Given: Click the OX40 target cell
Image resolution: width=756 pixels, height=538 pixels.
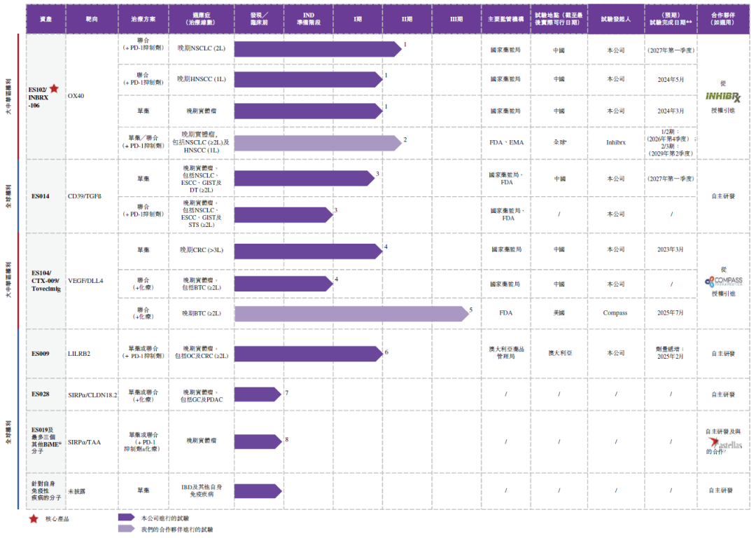Looking at the screenshot, I should (76, 96).
